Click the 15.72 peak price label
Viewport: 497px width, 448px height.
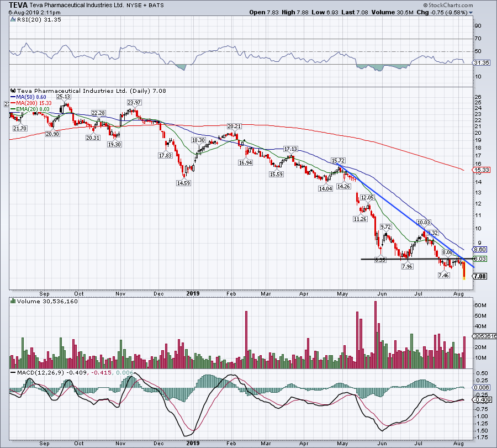point(338,160)
